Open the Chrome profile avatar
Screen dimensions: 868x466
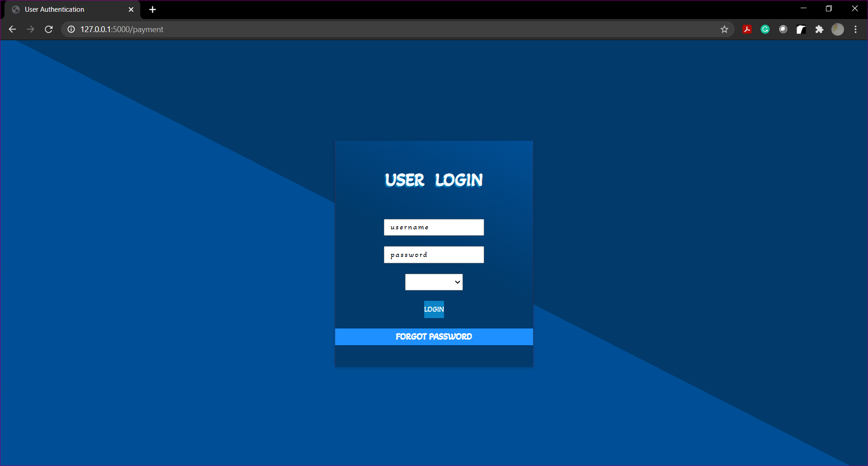(838, 29)
